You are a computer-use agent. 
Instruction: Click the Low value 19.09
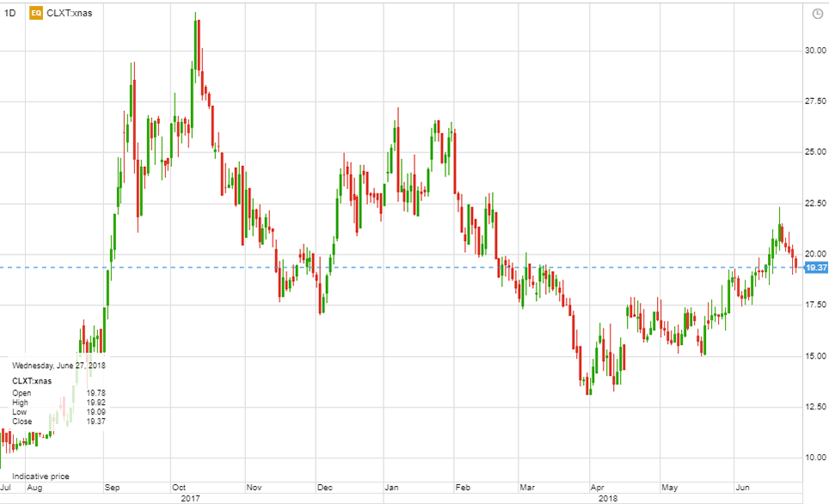pos(95,412)
